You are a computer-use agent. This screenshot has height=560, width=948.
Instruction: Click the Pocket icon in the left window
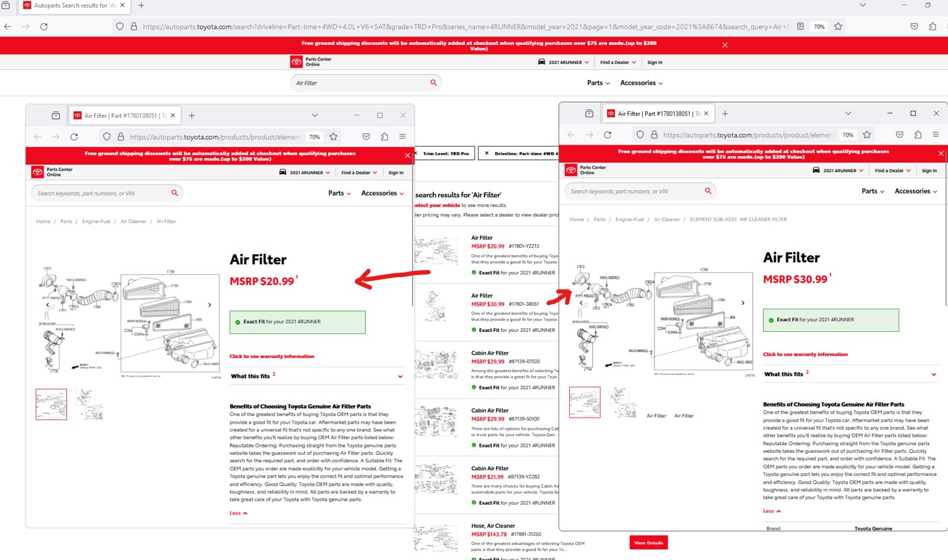tap(366, 137)
